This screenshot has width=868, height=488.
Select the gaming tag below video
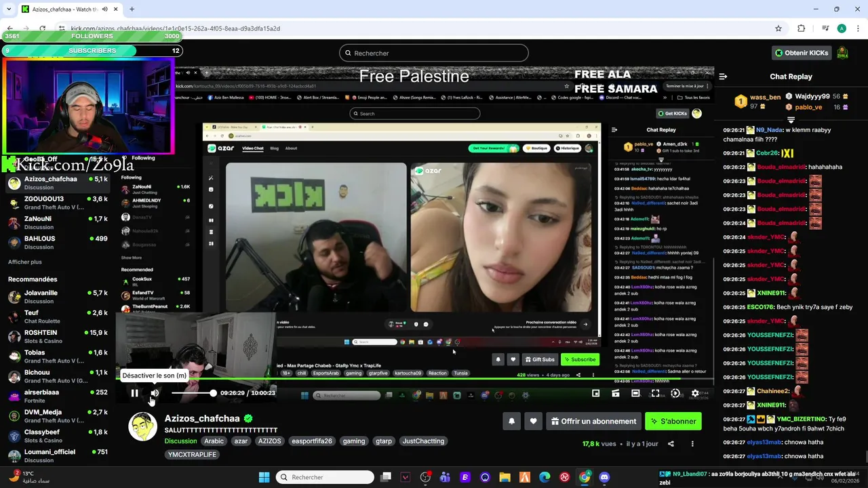point(354,441)
